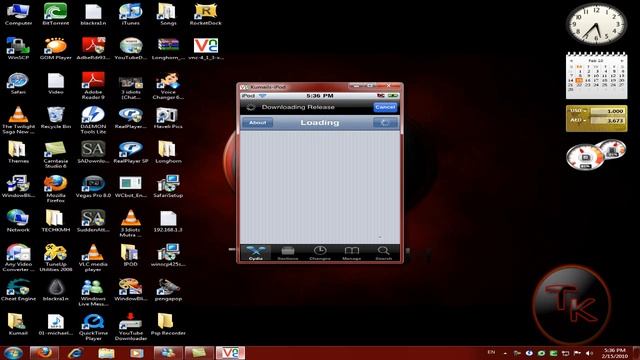
Task: Switch to the Sections tab
Action: (x=288, y=253)
